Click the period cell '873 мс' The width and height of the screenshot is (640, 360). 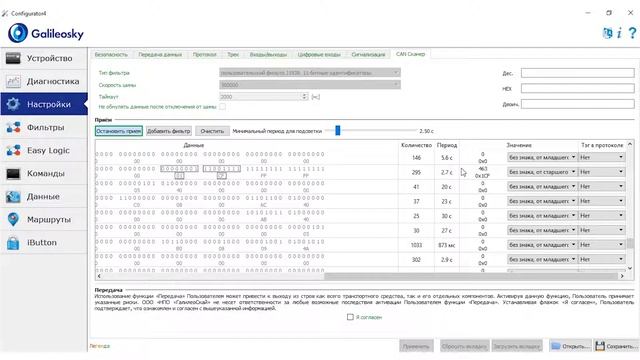pyautogui.click(x=447, y=245)
